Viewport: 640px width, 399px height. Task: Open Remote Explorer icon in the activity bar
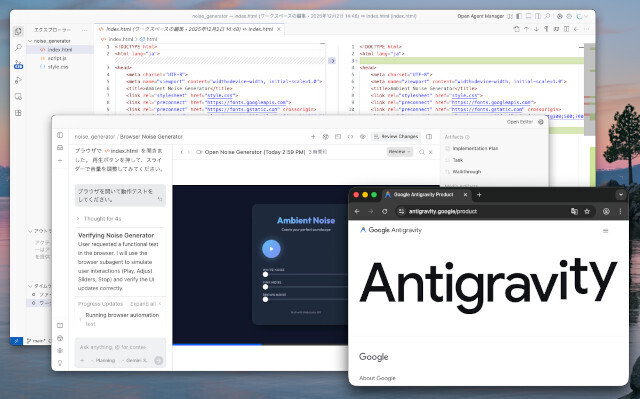click(x=18, y=97)
